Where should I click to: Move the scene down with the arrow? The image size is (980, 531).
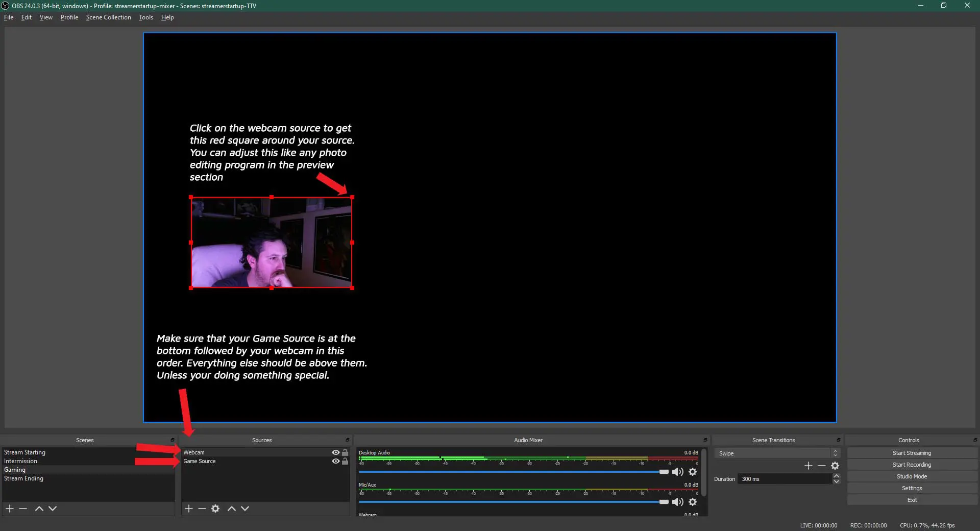point(53,509)
